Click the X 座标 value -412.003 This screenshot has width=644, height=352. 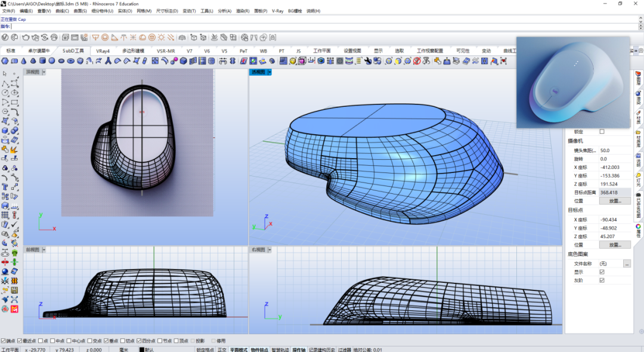615,167
